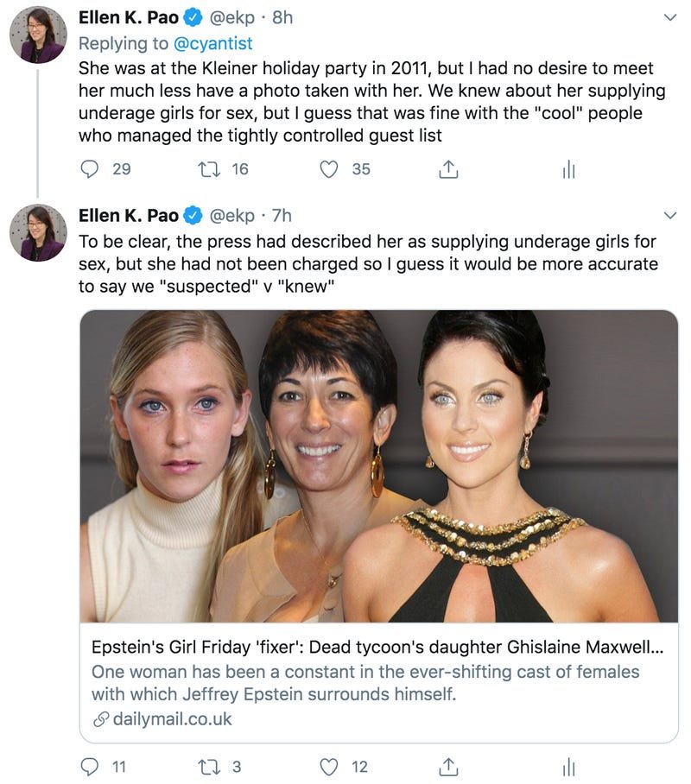
Task: Retweet the second tweet with 3 retweets
Action: [209, 767]
